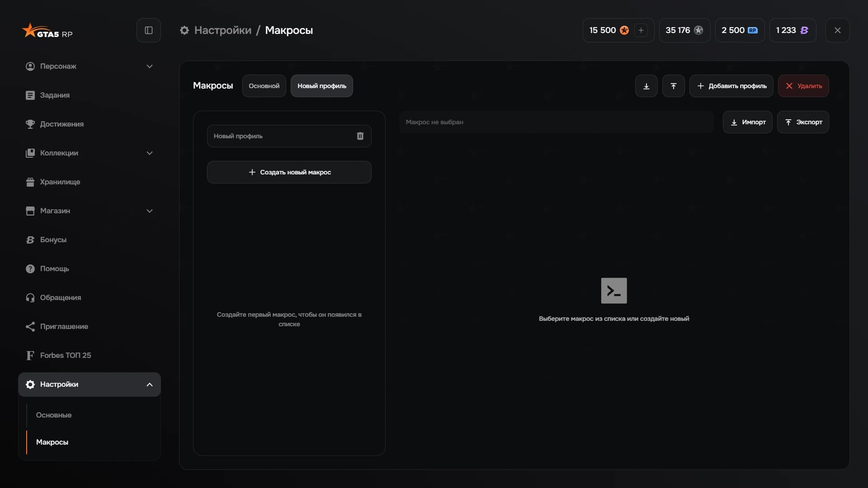868x488 pixels.
Task: Open the Основные settings submenu item
Action: (x=54, y=415)
